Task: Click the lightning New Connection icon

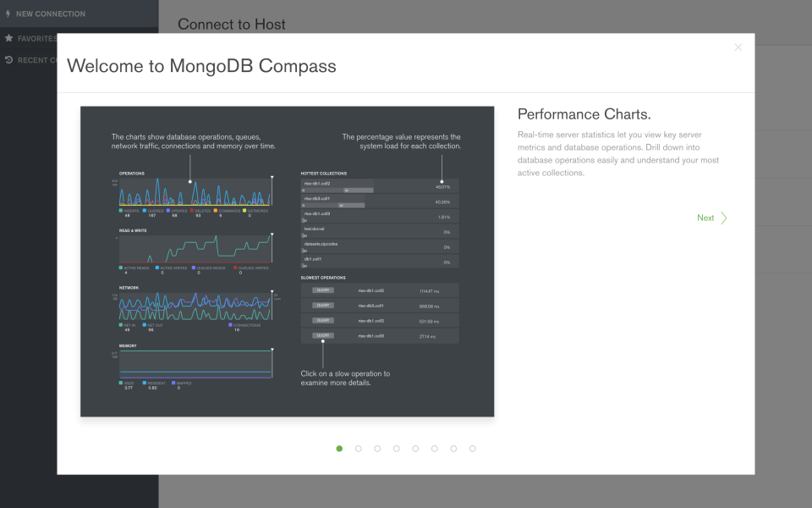Action: click(x=8, y=14)
